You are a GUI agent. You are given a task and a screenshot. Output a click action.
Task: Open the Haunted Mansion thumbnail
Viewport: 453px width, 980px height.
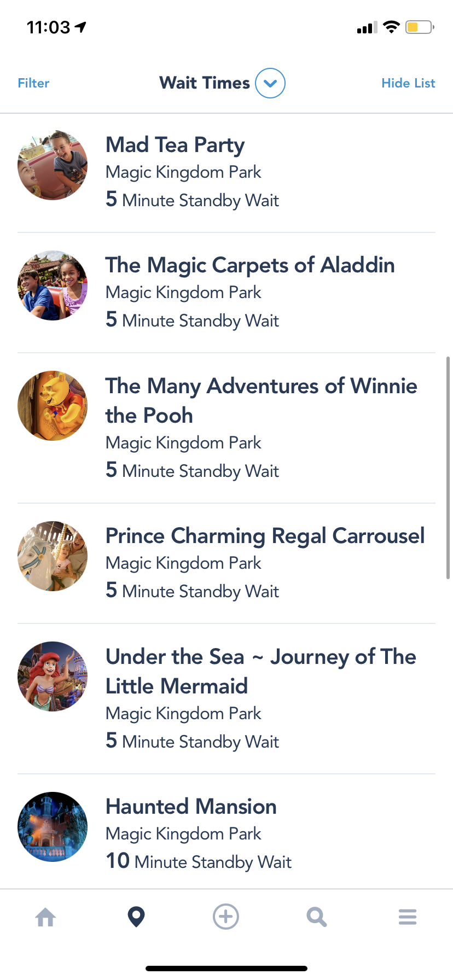pos(53,827)
